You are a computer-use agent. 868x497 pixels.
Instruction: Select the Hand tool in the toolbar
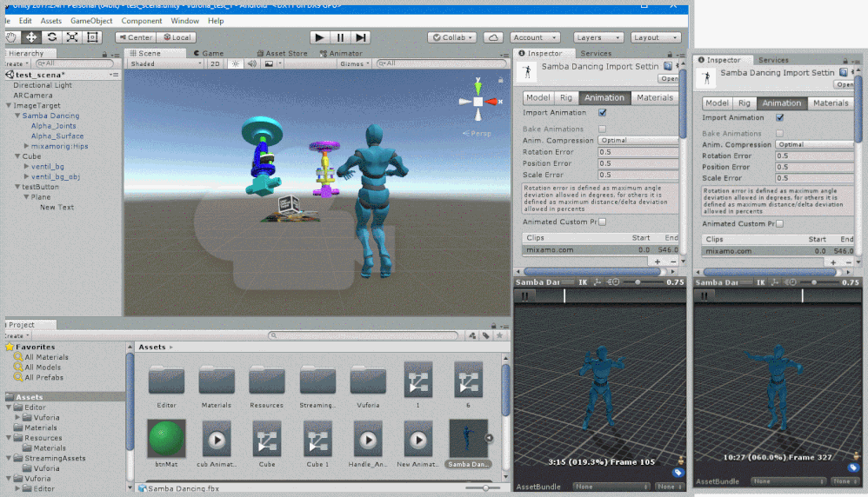(11, 37)
